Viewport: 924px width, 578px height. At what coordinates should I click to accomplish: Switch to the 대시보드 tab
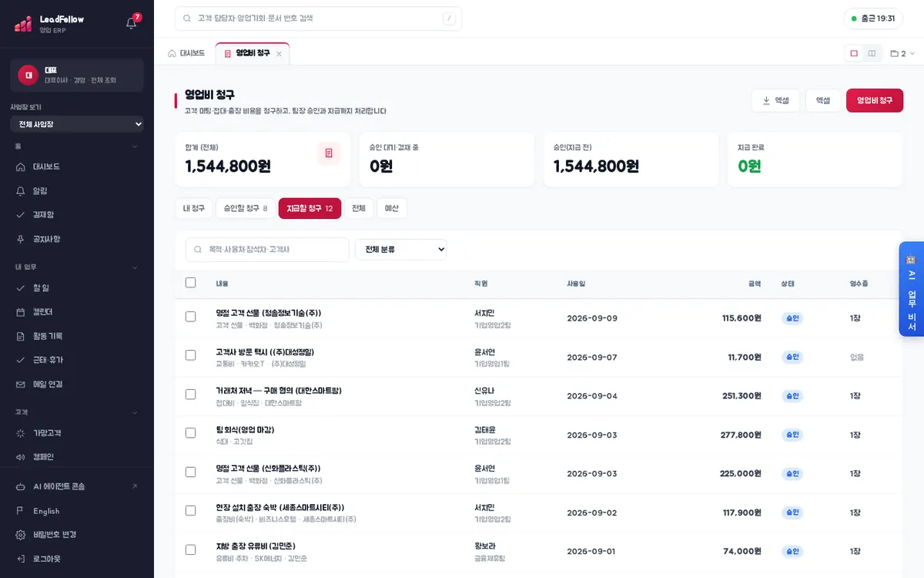tap(186, 53)
